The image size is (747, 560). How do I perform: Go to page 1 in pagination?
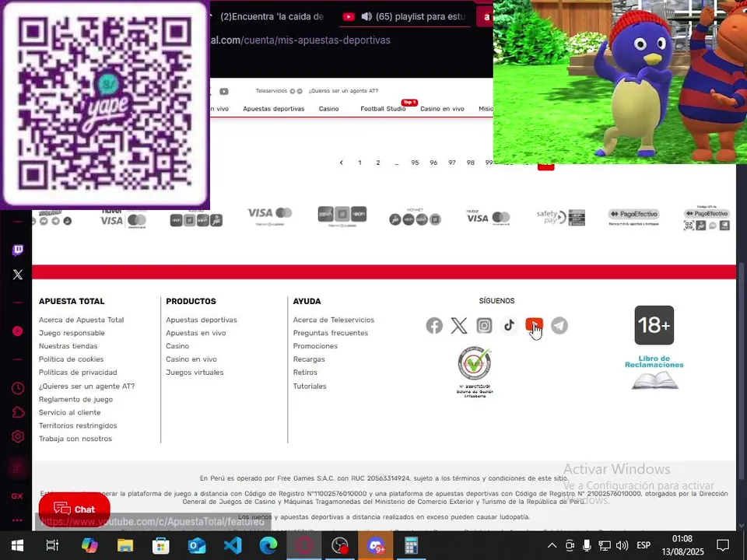[359, 163]
